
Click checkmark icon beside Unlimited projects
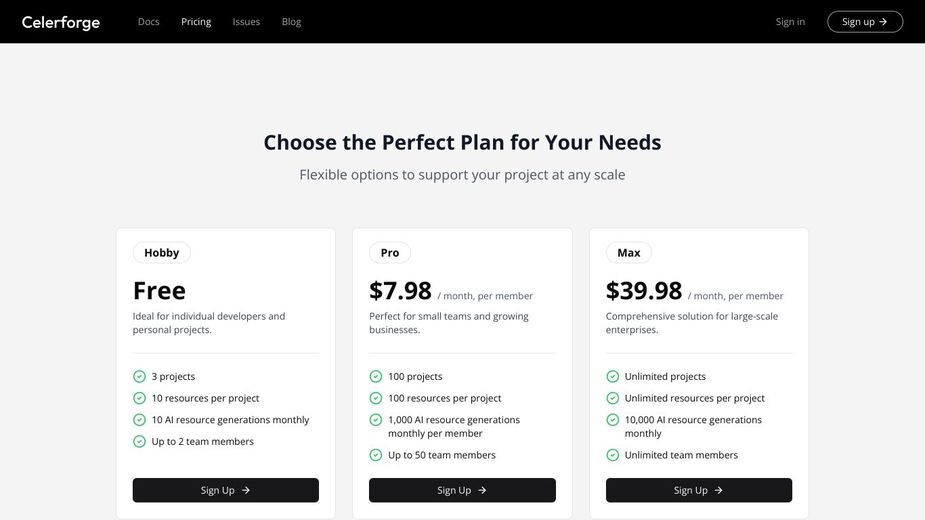[x=612, y=377]
